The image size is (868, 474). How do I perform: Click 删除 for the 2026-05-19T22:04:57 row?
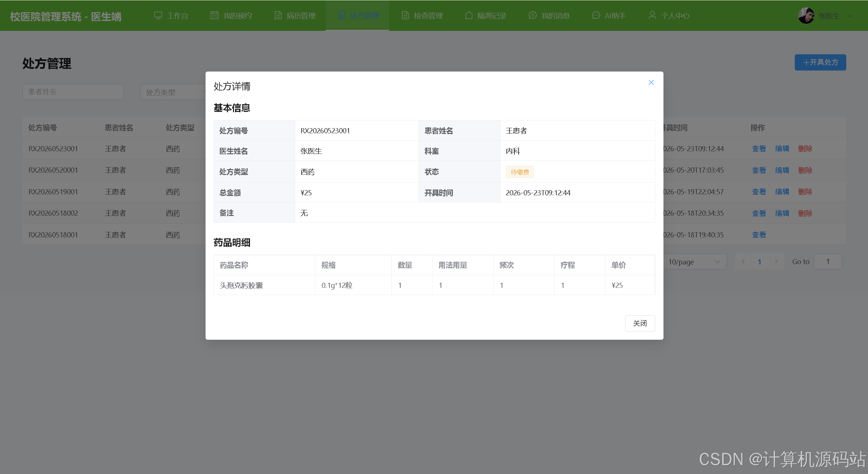tap(805, 192)
